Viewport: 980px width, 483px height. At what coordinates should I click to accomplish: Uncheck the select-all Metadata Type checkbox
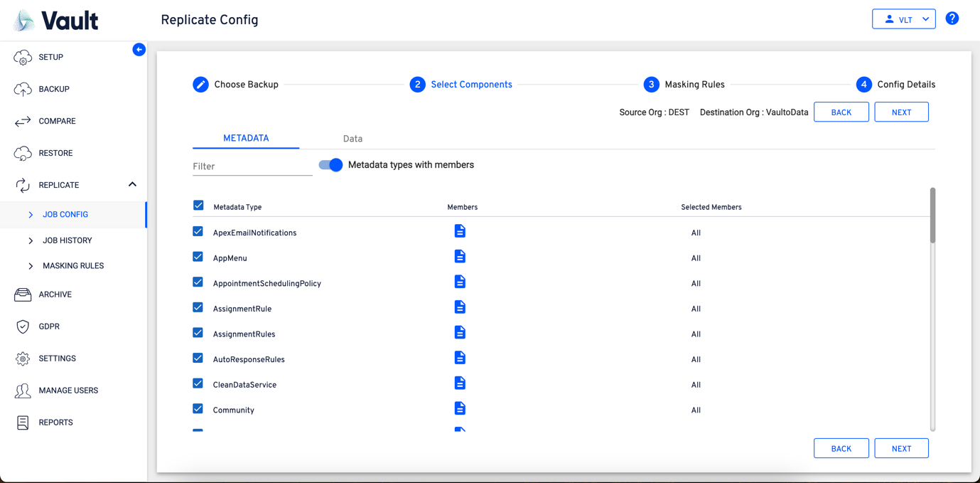[x=198, y=206]
